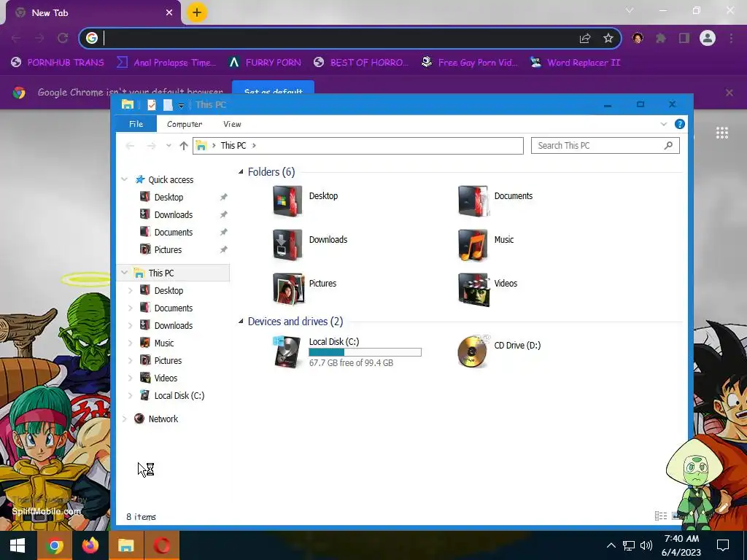Collapse the Devices and drives group
The height and width of the screenshot is (560, 747).
[241, 322]
